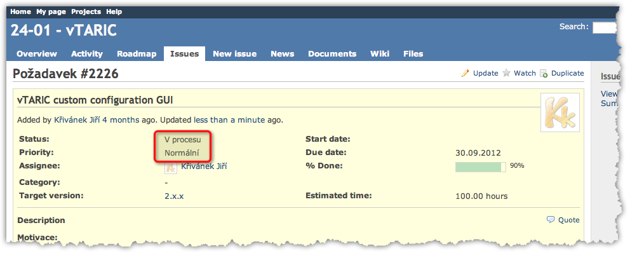Open target version 2.x.x link
Image resolution: width=644 pixels, height=258 pixels.
pyautogui.click(x=174, y=196)
